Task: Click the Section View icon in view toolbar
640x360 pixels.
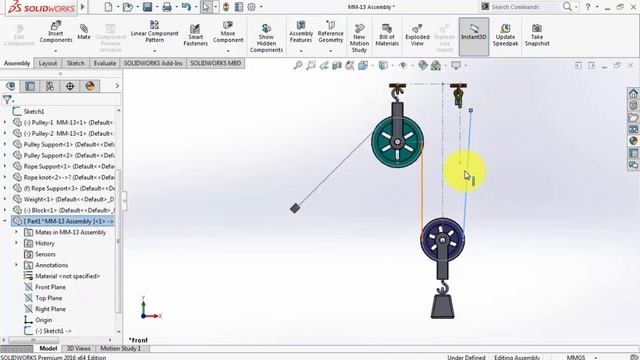Action: click(x=337, y=65)
